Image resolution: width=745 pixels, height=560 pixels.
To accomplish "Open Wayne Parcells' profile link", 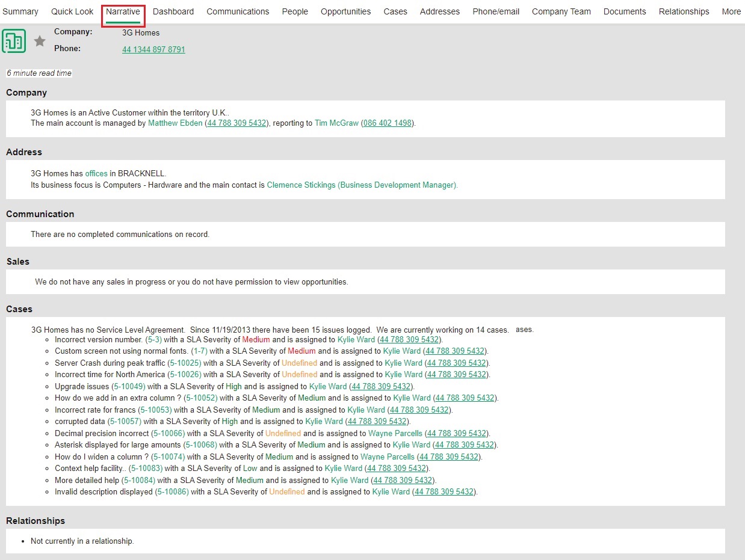I will pyautogui.click(x=395, y=433).
